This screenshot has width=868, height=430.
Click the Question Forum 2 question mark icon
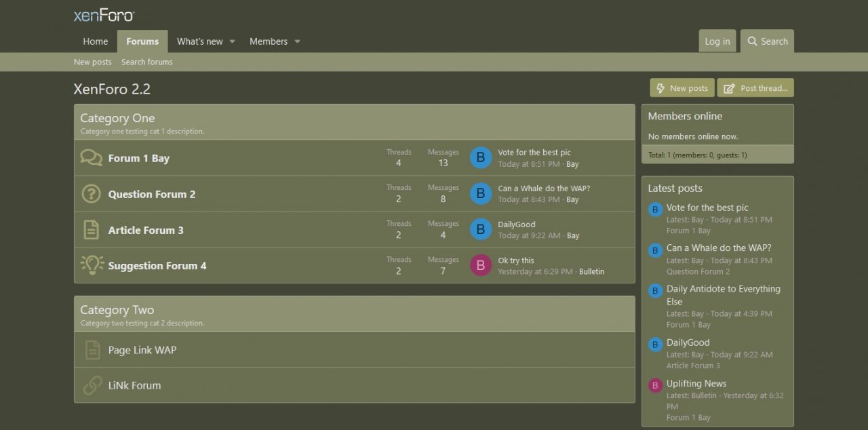click(92, 194)
